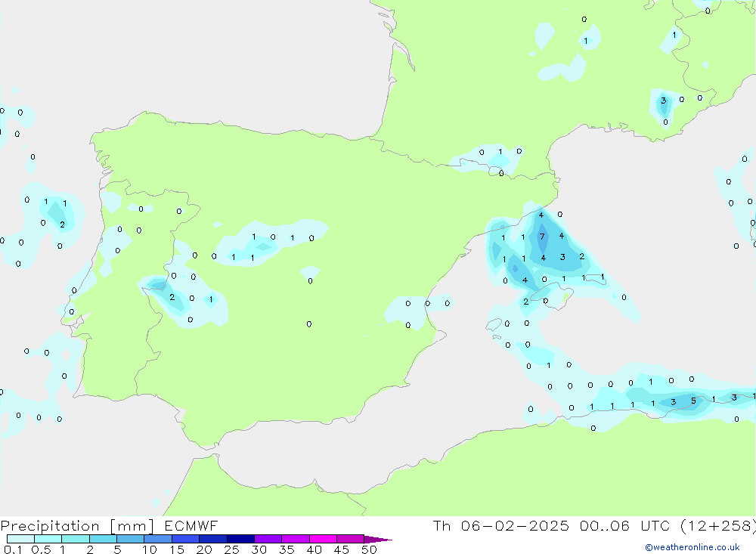The height and width of the screenshot is (554, 756).
Task: Click the '0.5' legend scale label
Action: tap(41, 549)
